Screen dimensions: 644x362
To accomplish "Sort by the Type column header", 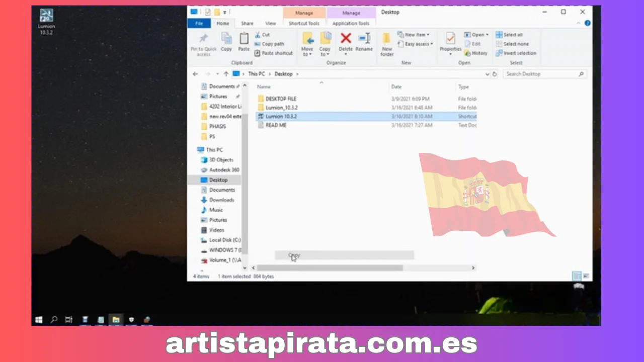I will point(463,86).
